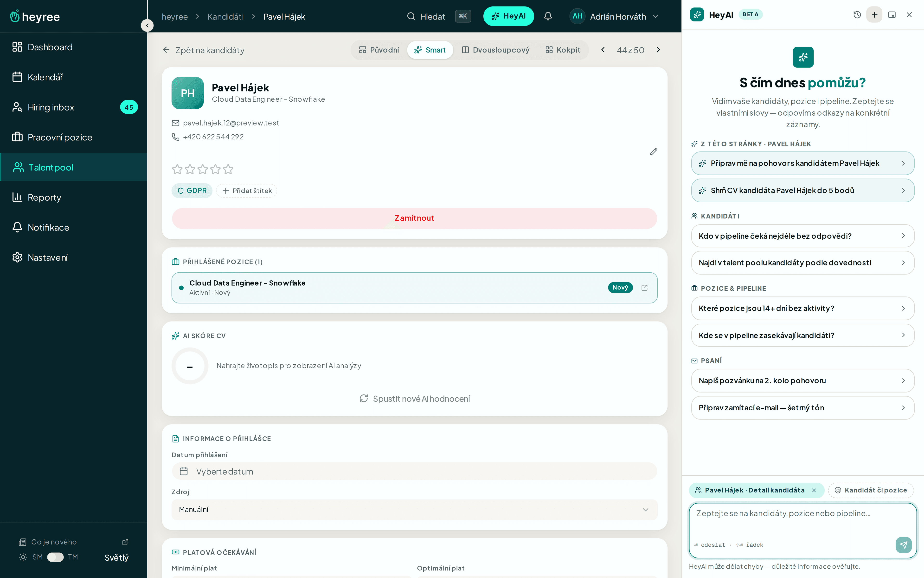Image resolution: width=924 pixels, height=578 pixels.
Task: Select prompt Napiš pozvánku na 2. kolo
Action: [802, 380]
